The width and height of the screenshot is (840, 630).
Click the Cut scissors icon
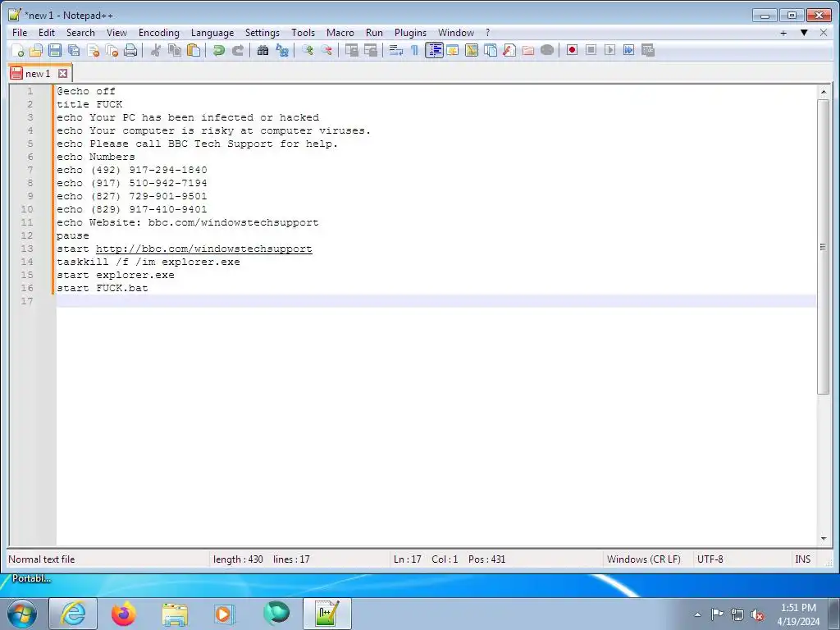155,50
